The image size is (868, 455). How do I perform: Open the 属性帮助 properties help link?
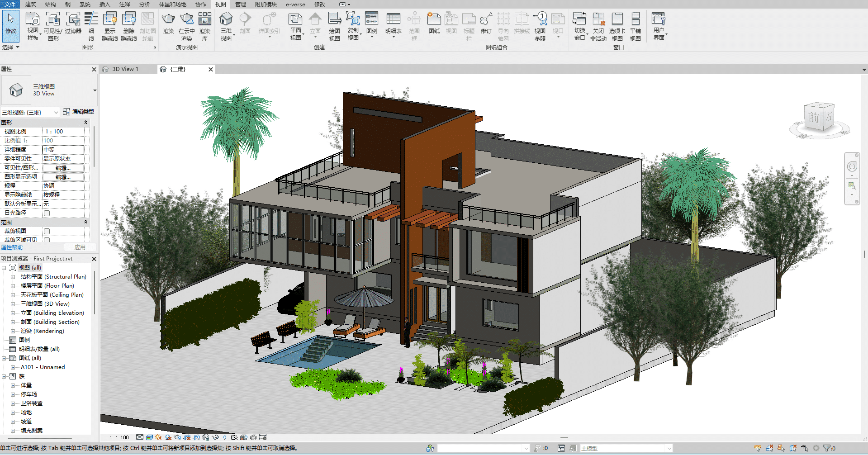12,247
